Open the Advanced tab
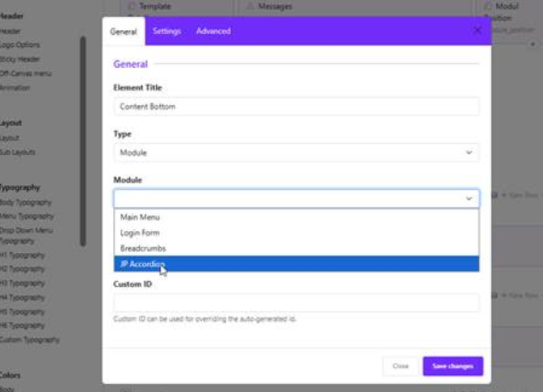 coord(213,32)
